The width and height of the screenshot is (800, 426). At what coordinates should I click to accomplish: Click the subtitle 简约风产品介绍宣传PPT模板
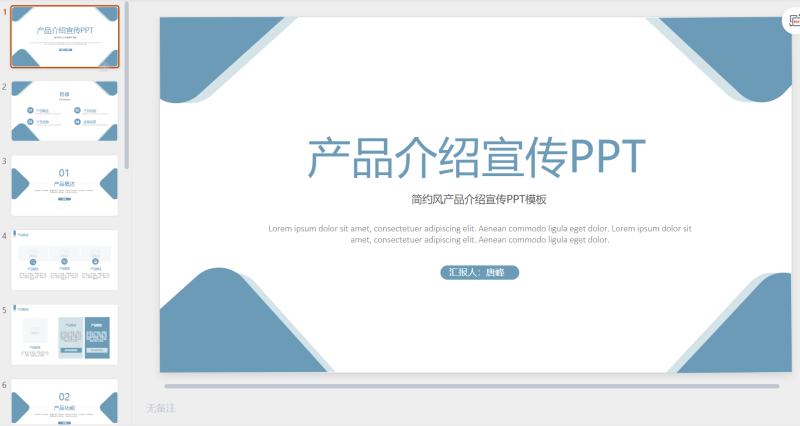(479, 199)
